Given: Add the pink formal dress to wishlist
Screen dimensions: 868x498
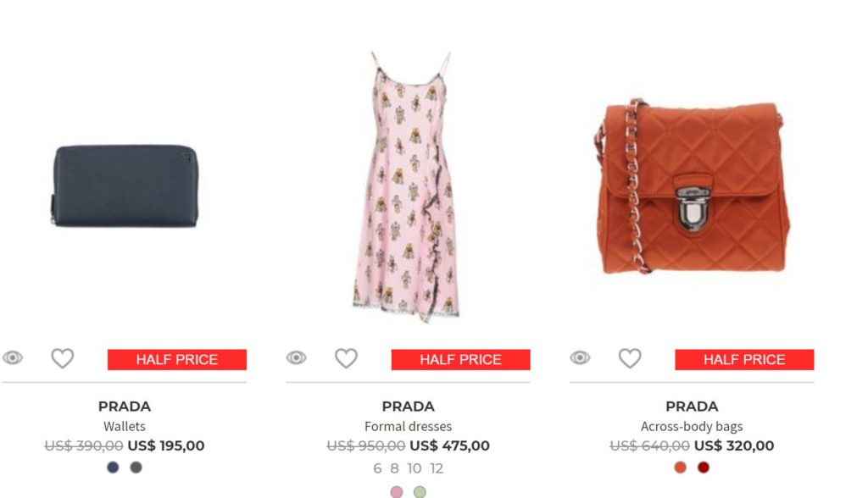Looking at the screenshot, I should click(x=346, y=358).
